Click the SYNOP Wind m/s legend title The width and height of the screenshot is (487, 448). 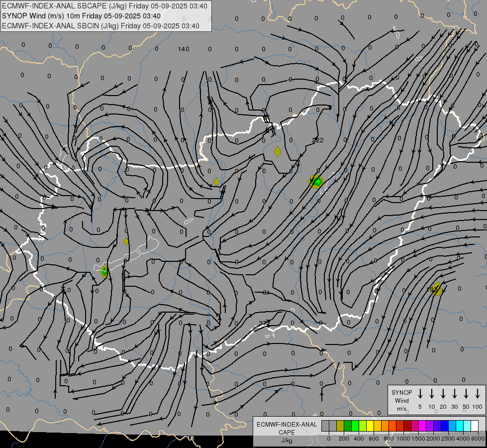point(401,401)
